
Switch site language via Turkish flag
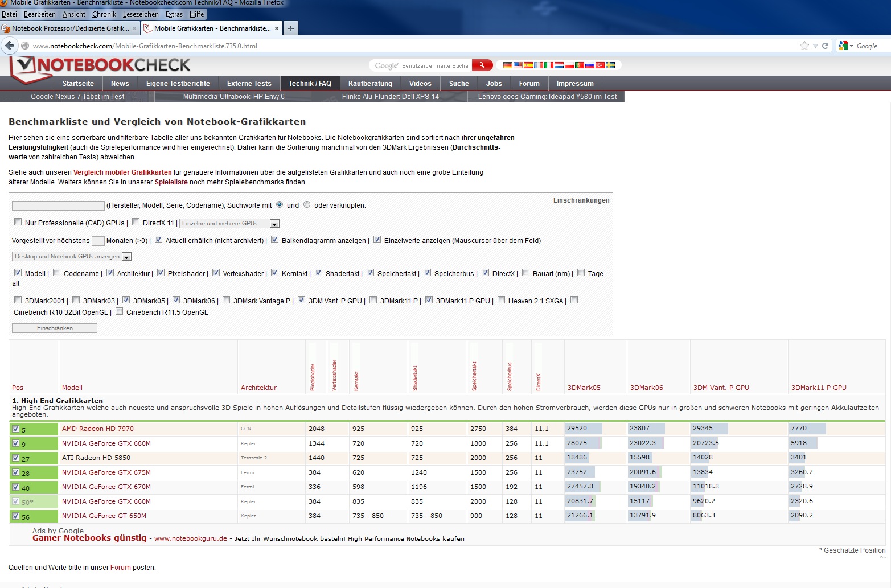[x=600, y=65]
